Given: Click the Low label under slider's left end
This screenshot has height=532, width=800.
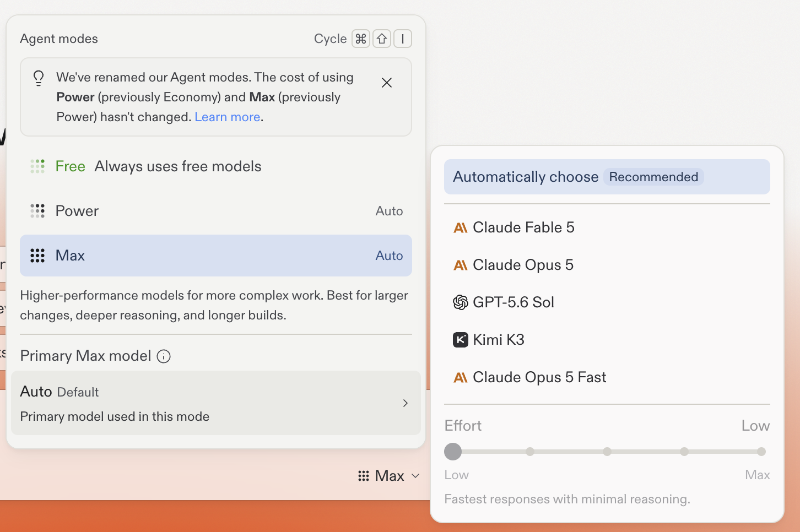Looking at the screenshot, I should [x=457, y=475].
